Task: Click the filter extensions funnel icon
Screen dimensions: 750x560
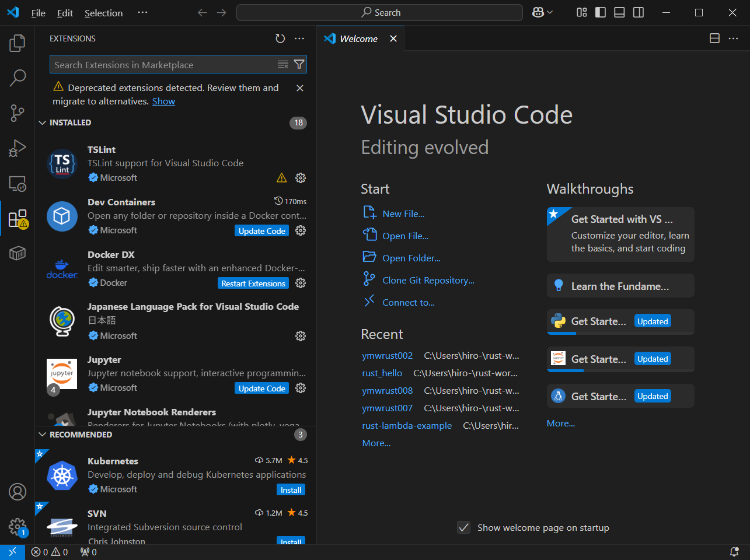Action: click(299, 65)
